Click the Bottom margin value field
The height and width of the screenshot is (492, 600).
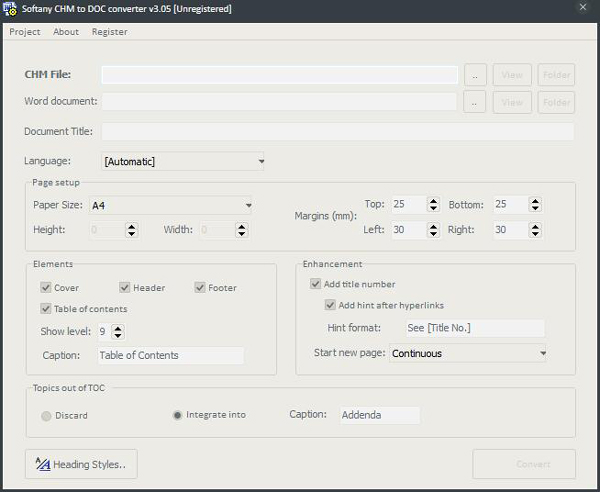coord(511,204)
